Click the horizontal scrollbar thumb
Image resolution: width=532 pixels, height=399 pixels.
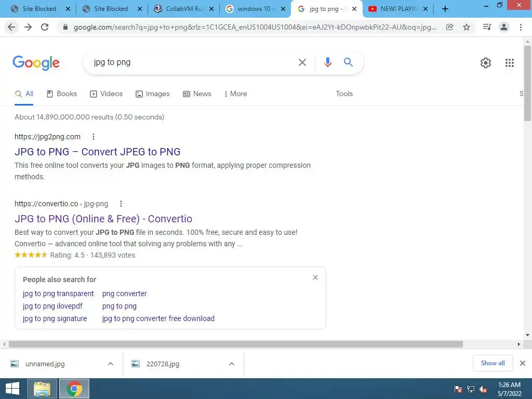236,344
